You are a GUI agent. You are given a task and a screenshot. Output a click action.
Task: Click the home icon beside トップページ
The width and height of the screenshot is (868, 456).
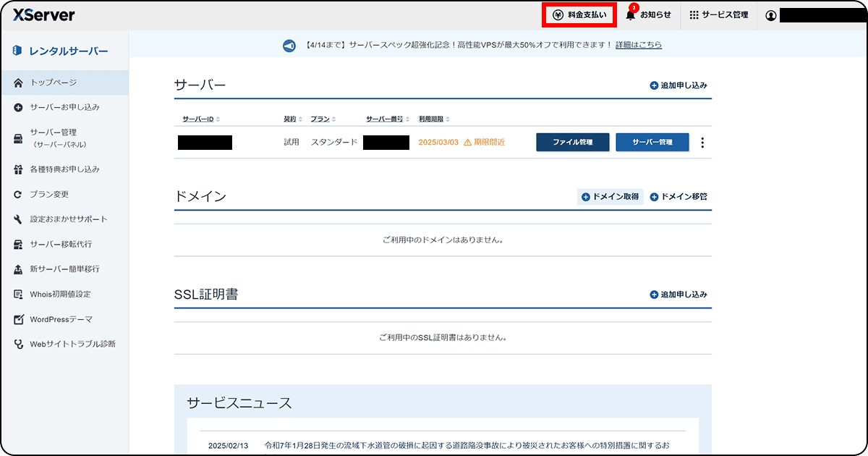tap(19, 83)
